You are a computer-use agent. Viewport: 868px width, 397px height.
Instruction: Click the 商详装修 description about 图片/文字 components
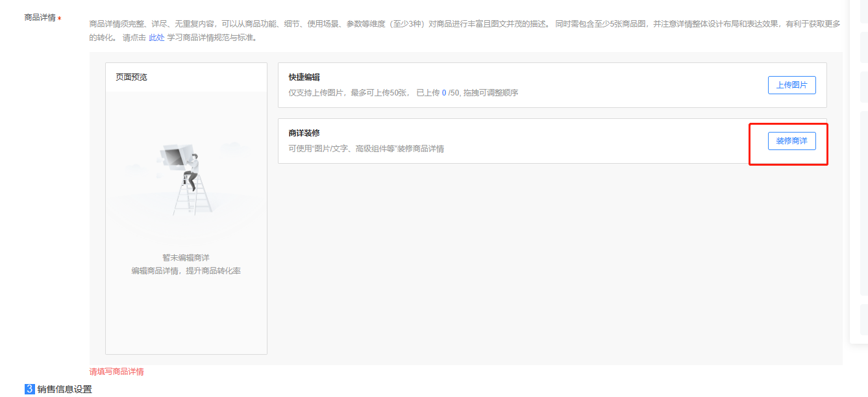coord(366,149)
